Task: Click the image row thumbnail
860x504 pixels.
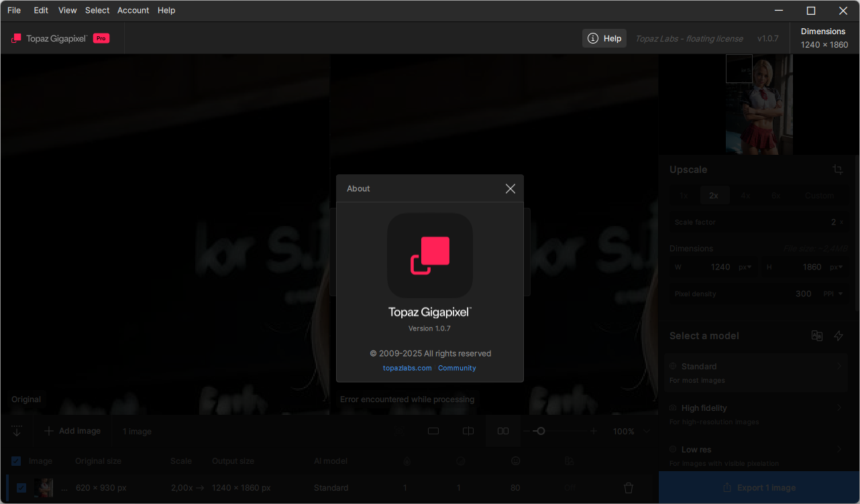Action: click(44, 488)
